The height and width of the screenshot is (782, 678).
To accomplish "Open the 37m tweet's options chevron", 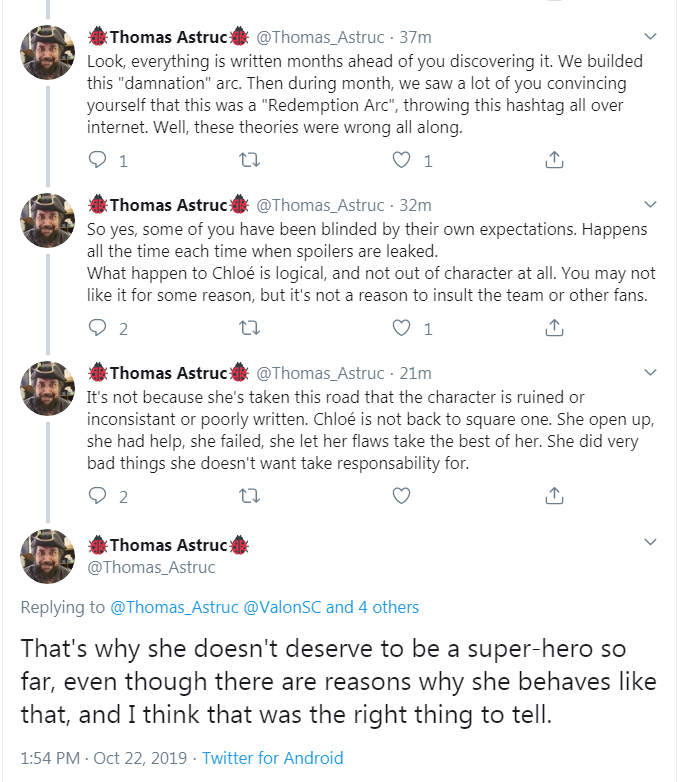I will click(651, 37).
